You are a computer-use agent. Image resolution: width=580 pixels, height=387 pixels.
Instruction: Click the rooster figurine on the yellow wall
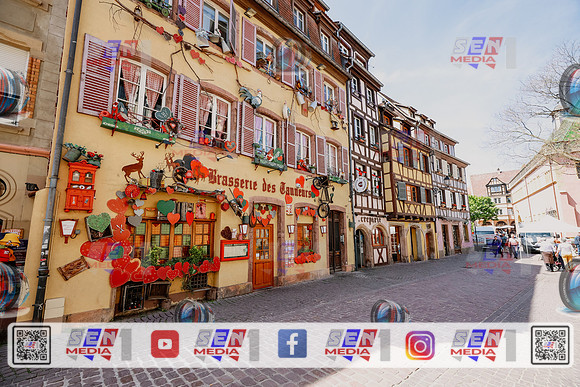tap(251, 97)
